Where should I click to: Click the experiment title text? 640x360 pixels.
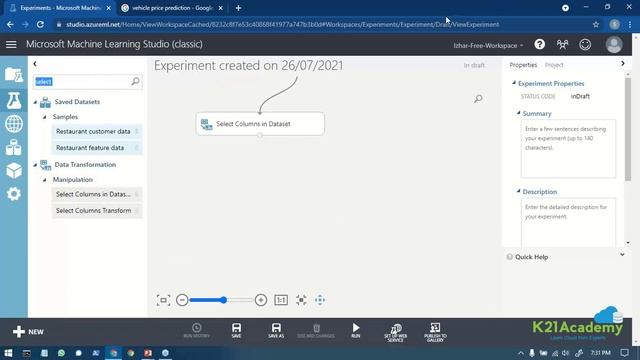tap(249, 65)
